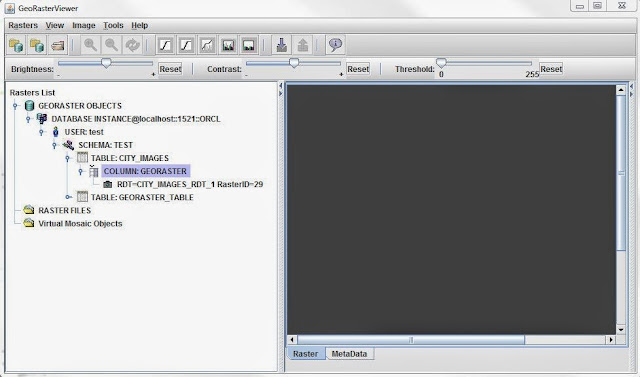The width and height of the screenshot is (640, 377).
Task: Click the info speech bubble icon
Action: (x=336, y=45)
